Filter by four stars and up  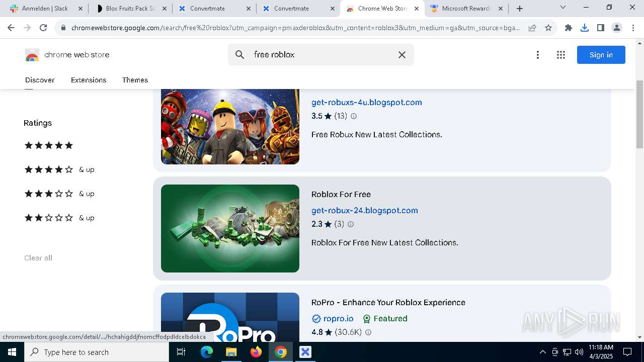pyautogui.click(x=59, y=169)
